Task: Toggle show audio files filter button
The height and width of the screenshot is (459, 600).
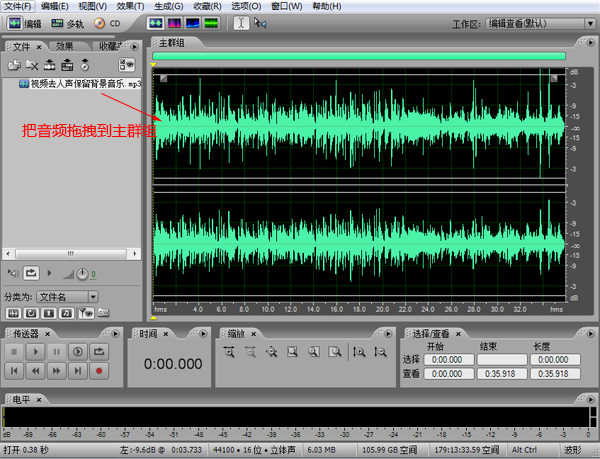Action: (x=13, y=313)
